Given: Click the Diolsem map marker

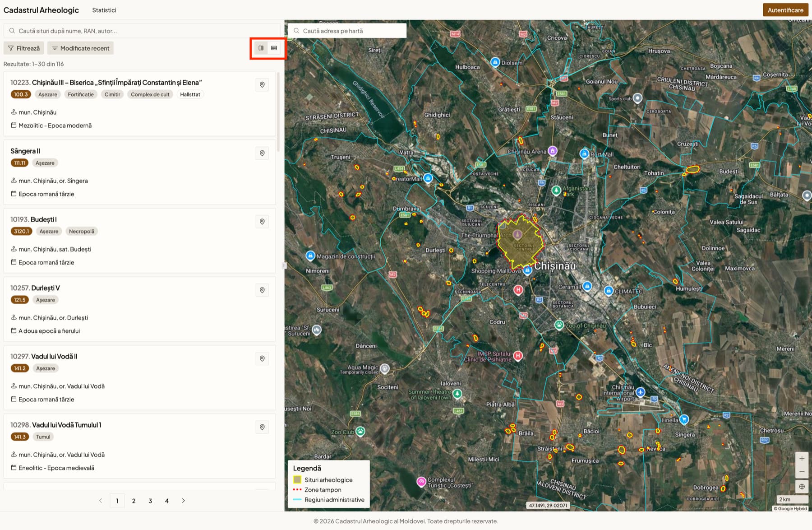Looking at the screenshot, I should (495, 62).
